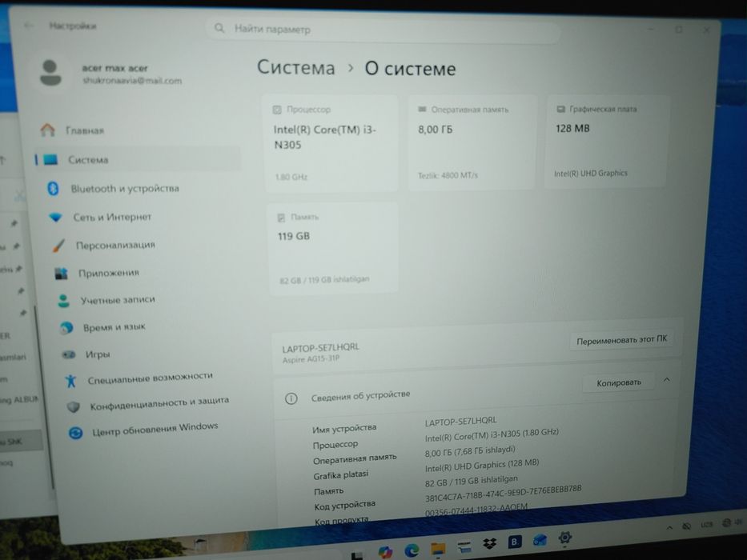Viewport: 747px width, 560px height.
Task: Open Учетные записи section
Action: (106, 300)
